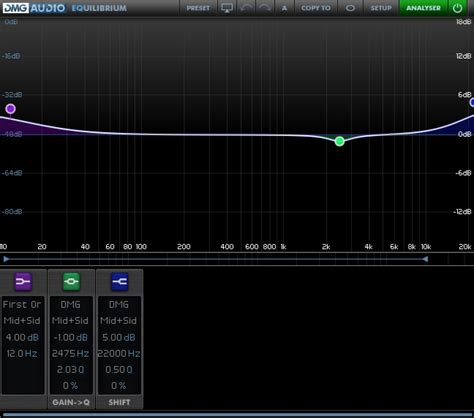Click the 0 % value of blue band
Screen dimensions: 474x418
click(x=119, y=386)
